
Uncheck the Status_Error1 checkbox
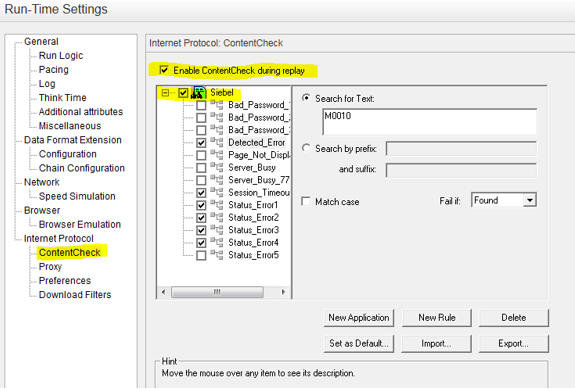[x=201, y=205]
